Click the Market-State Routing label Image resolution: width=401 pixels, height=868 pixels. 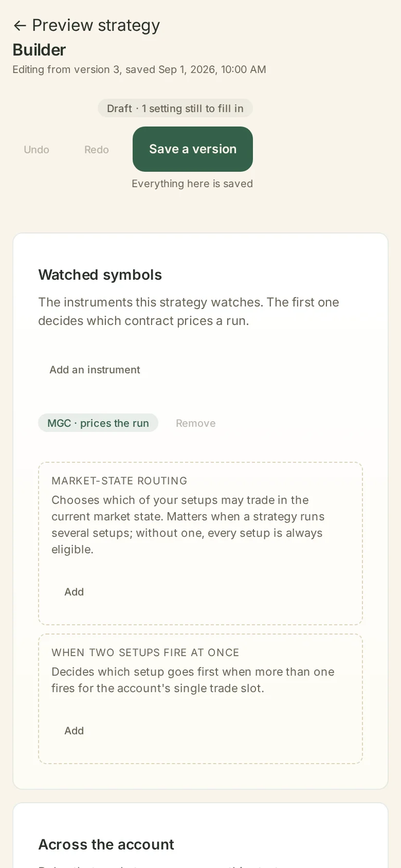[119, 481]
